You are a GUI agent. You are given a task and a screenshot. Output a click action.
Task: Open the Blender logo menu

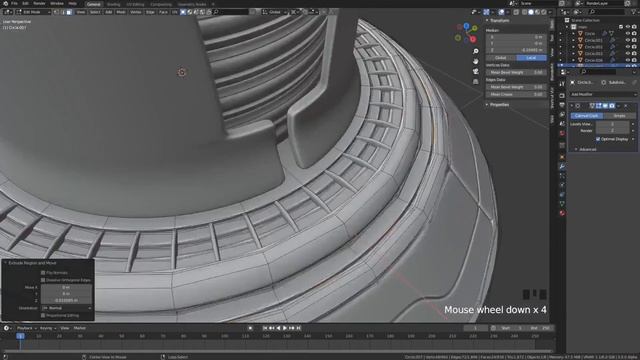coord(5,4)
